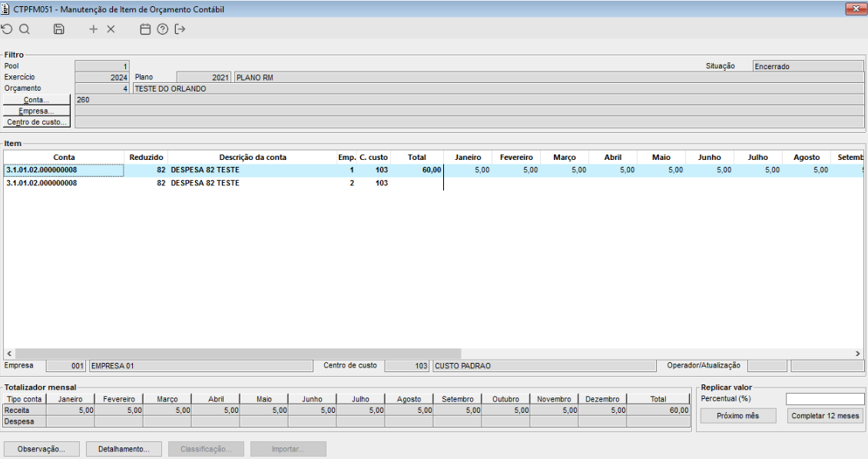
Task: Open the search magnifier tool
Action: click(x=25, y=29)
